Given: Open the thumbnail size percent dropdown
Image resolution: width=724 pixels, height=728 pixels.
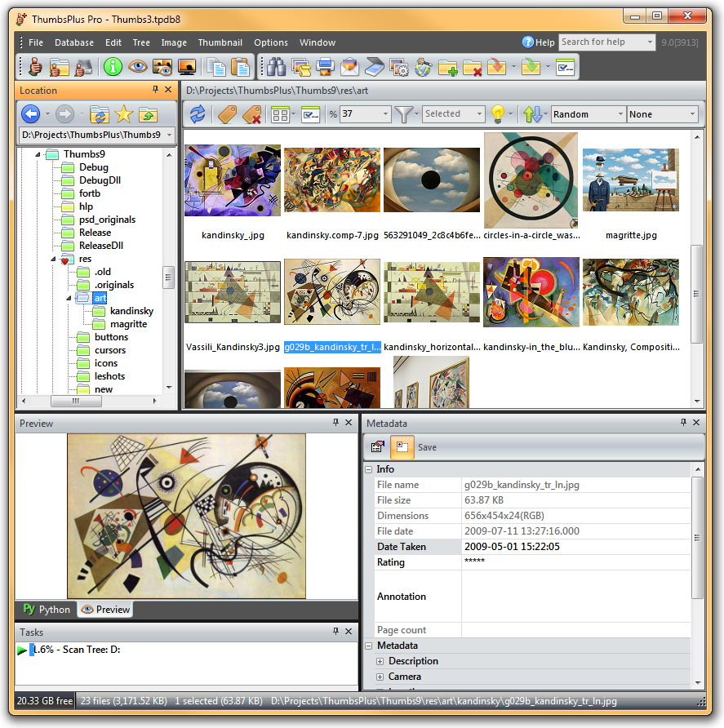Looking at the screenshot, I should tap(385, 113).
